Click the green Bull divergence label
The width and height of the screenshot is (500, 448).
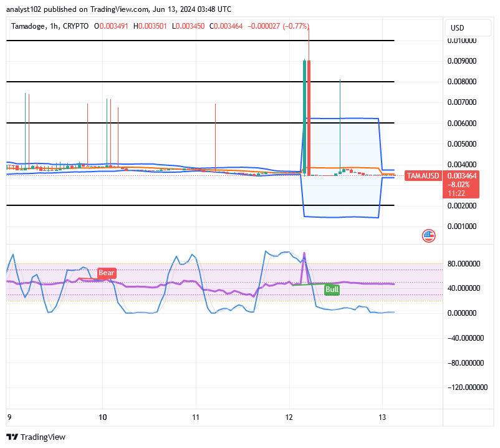click(332, 290)
